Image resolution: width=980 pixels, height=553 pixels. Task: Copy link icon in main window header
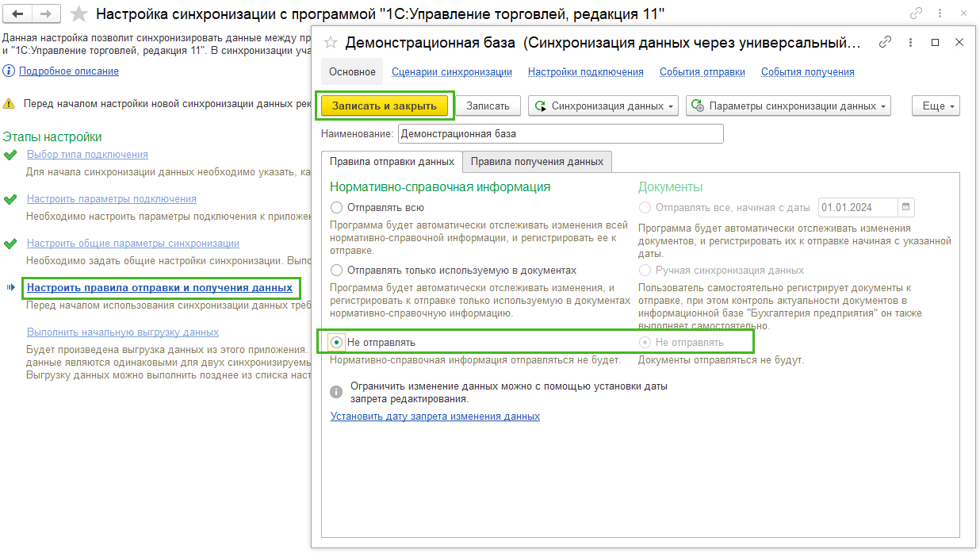(917, 13)
